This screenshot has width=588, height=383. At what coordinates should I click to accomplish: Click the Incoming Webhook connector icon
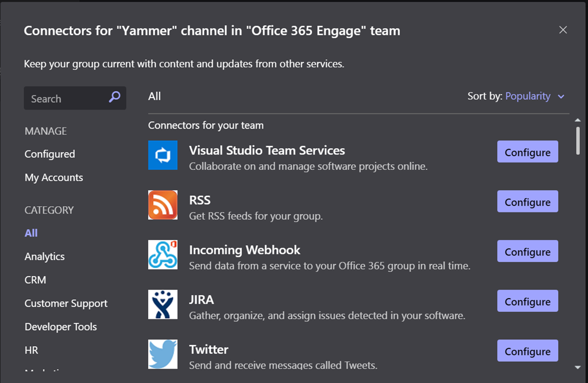(x=163, y=255)
